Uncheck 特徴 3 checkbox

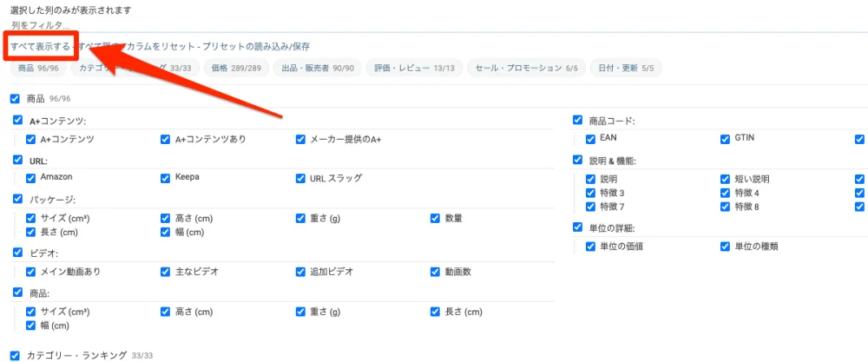590,193
